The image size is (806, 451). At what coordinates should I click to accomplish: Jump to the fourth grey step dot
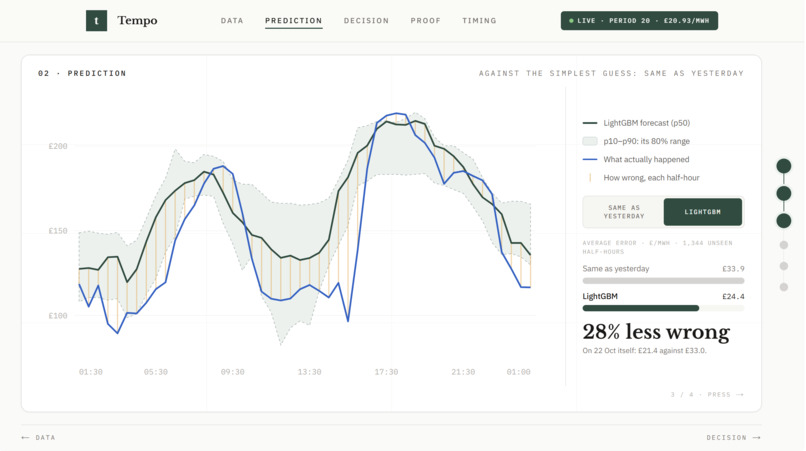click(x=783, y=245)
